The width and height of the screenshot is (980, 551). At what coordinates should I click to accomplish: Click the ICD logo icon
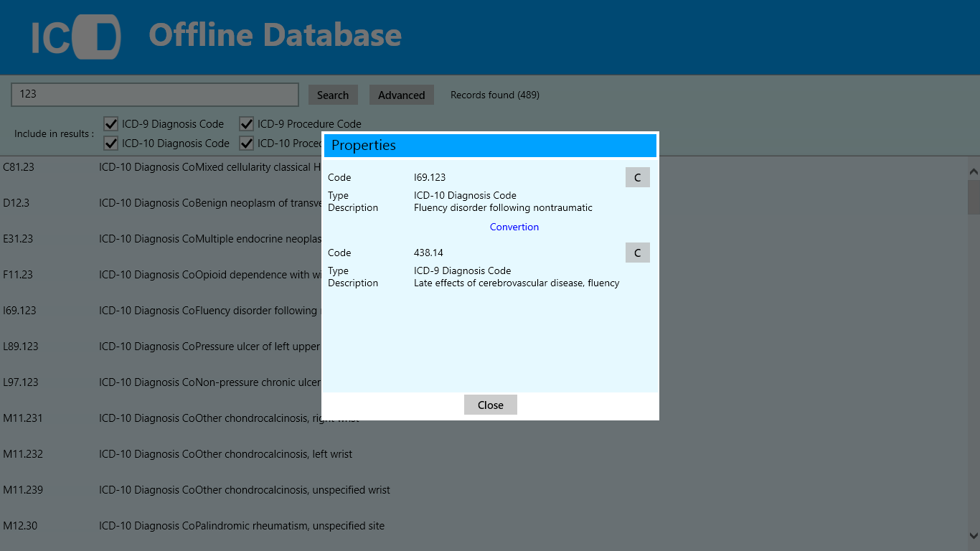75,36
